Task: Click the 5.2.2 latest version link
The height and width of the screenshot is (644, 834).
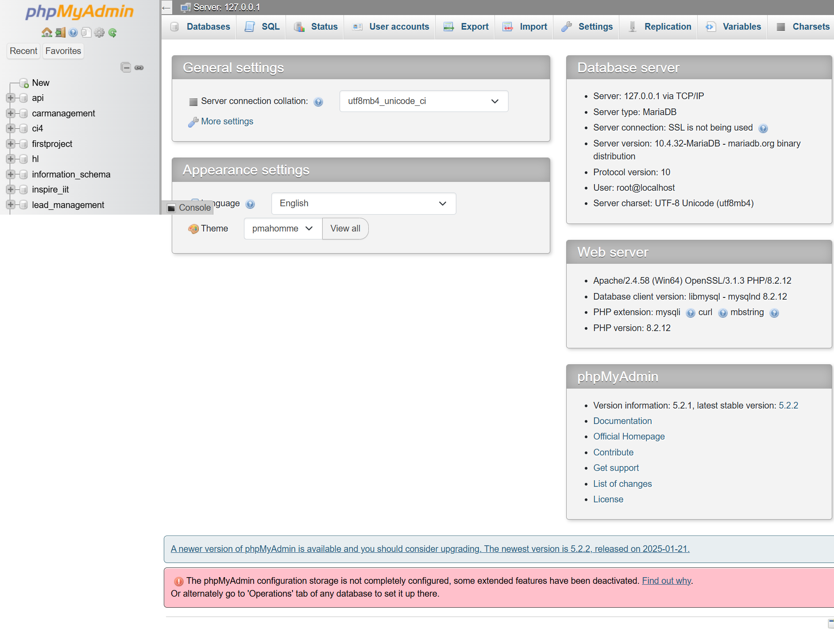Action: (788, 405)
